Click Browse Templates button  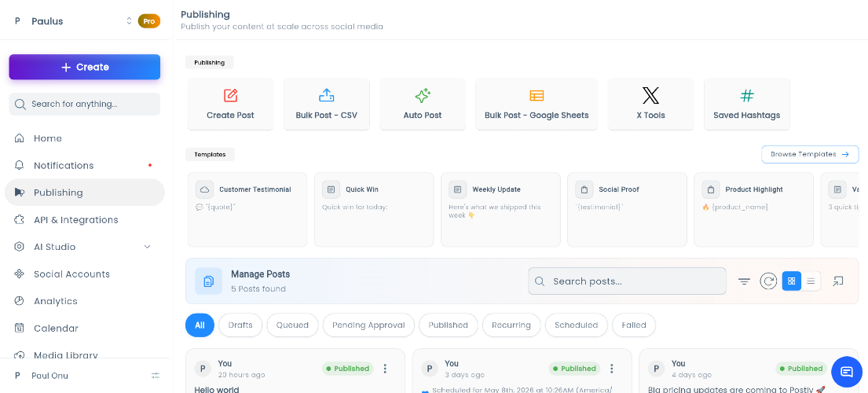pos(810,154)
